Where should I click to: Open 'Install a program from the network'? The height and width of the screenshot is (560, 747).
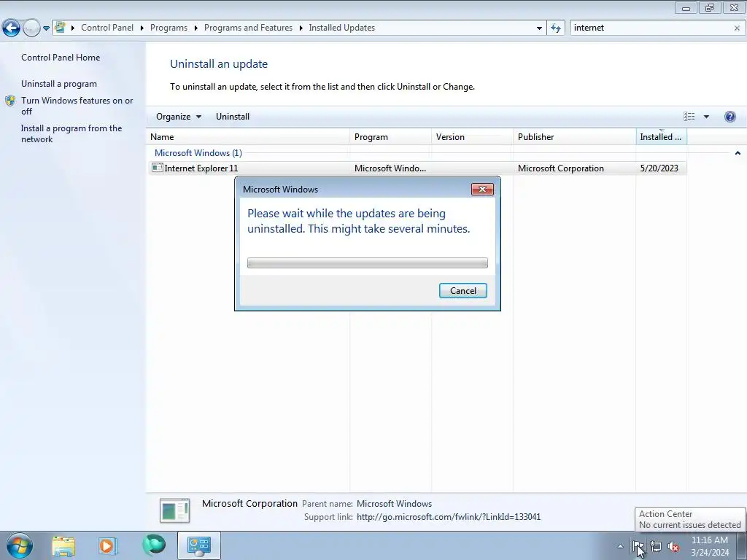[71, 134]
